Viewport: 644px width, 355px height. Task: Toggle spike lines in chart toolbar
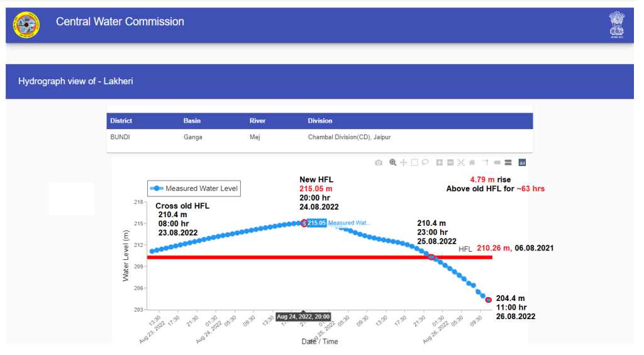(x=486, y=162)
